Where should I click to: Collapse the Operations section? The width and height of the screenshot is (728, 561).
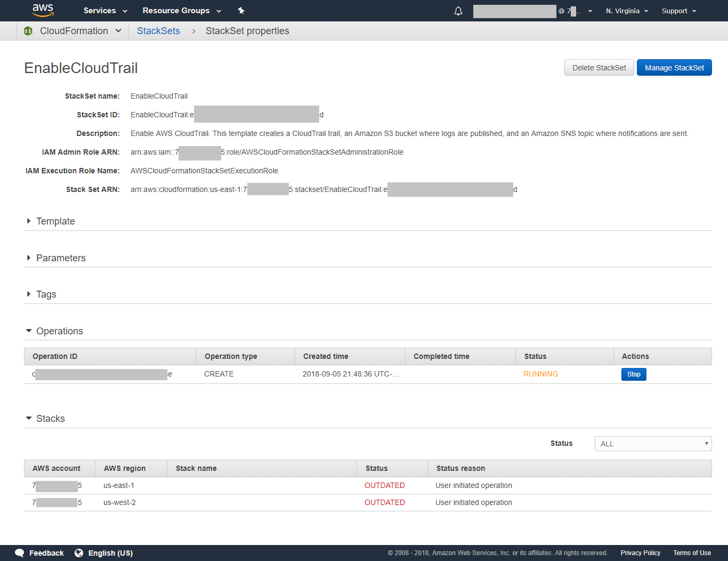coord(54,331)
